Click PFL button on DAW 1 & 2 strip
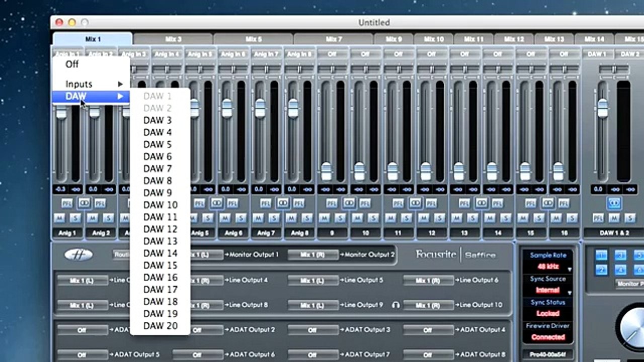Image resolution: width=644 pixels, height=362 pixels. coord(598,218)
